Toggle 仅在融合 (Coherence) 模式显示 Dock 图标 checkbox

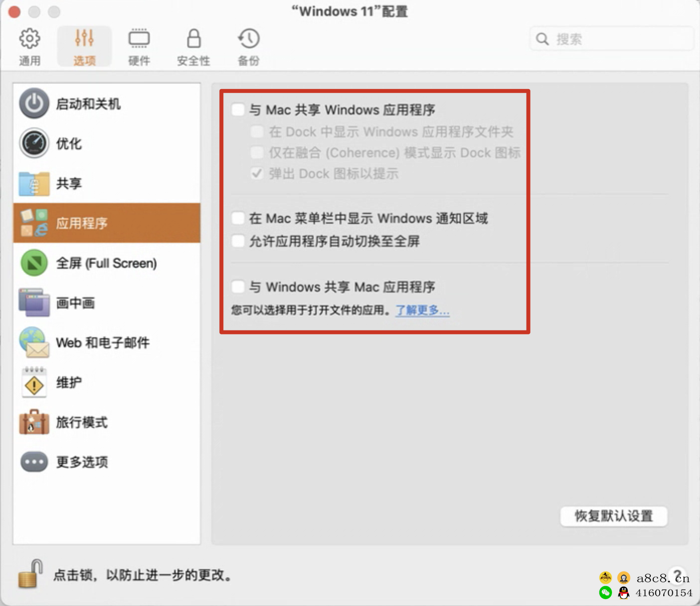pyautogui.click(x=257, y=152)
